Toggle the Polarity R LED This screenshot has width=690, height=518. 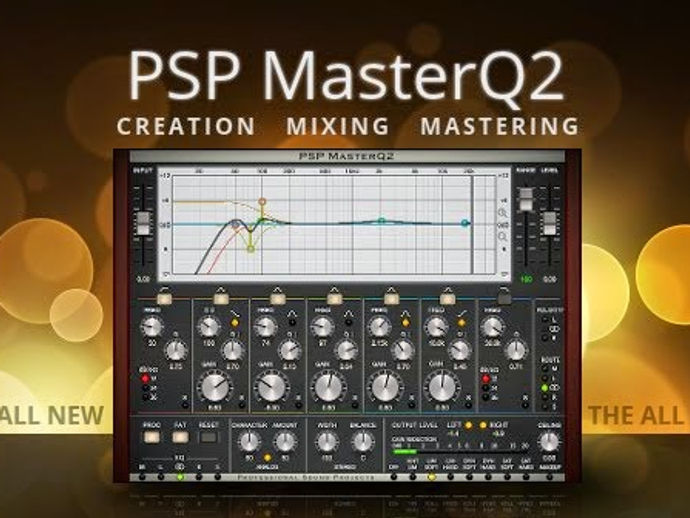[x=546, y=338]
